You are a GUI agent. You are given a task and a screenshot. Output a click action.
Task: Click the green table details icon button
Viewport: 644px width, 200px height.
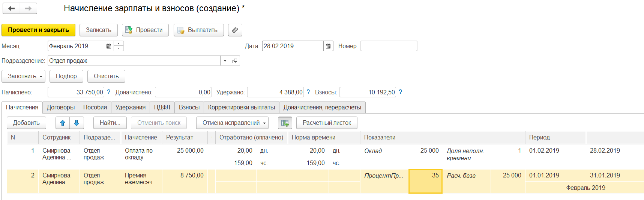click(x=285, y=123)
